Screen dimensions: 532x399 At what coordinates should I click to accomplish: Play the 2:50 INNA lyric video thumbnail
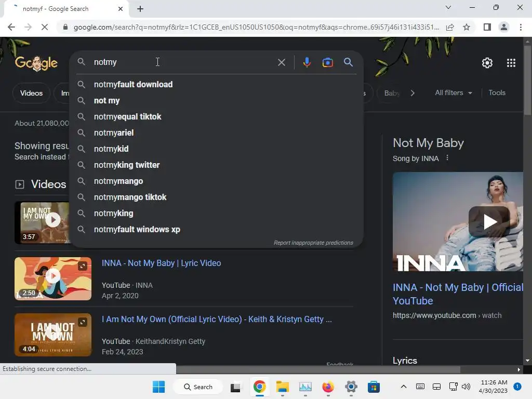coord(53,278)
